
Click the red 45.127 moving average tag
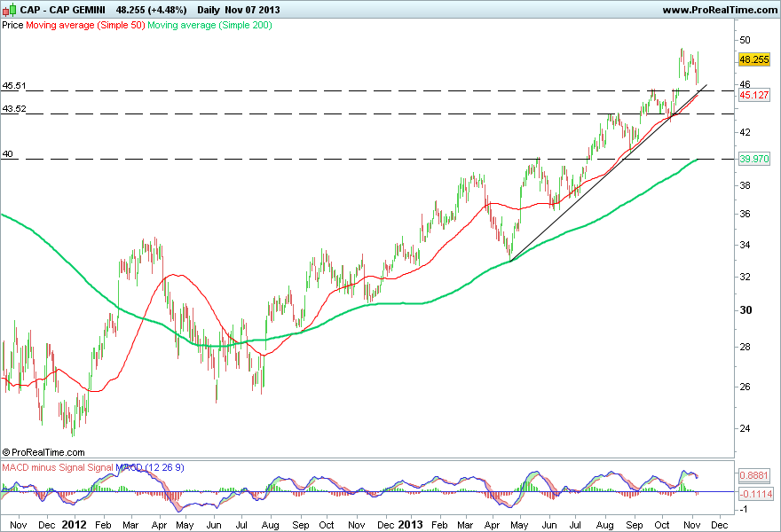point(754,95)
